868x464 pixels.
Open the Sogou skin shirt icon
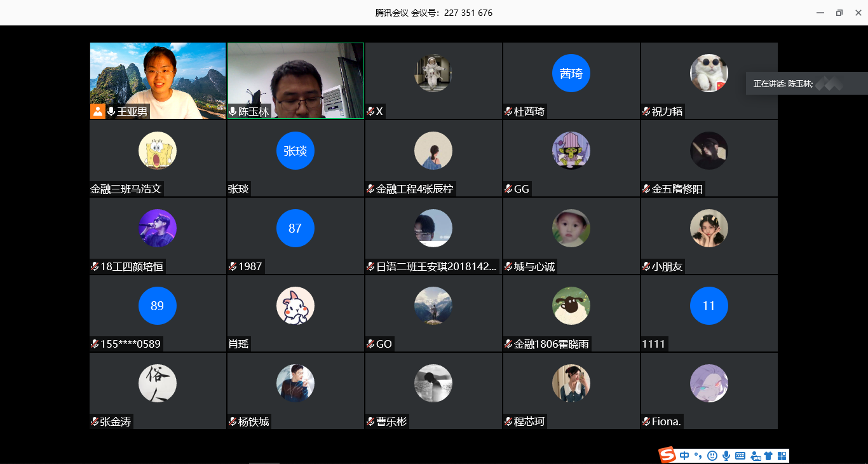coord(768,456)
